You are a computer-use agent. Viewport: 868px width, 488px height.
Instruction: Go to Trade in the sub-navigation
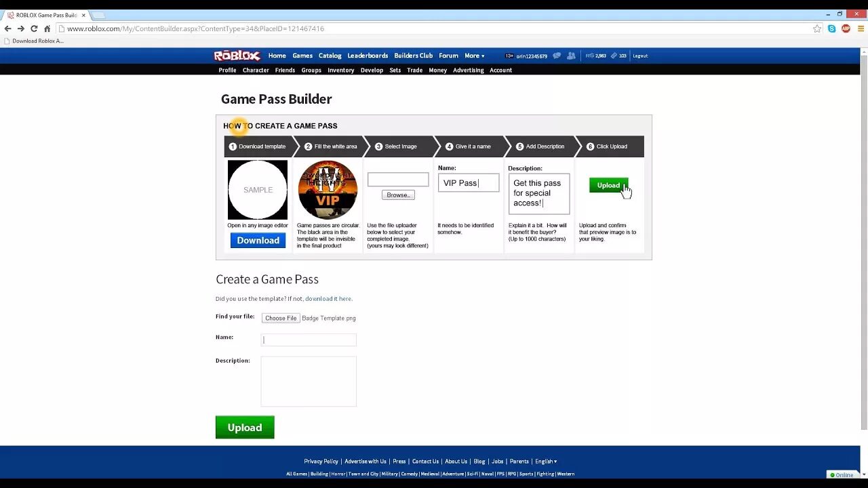[414, 70]
